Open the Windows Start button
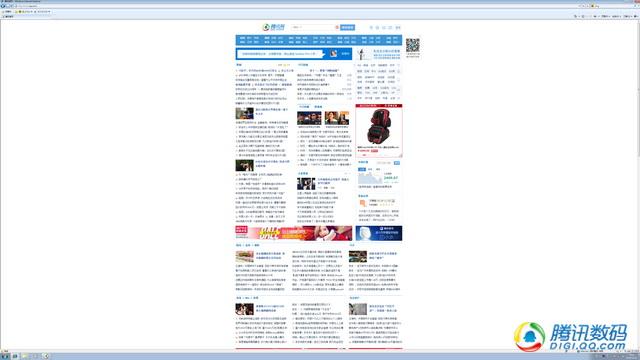This screenshot has width=640, height=360. [x=5, y=356]
